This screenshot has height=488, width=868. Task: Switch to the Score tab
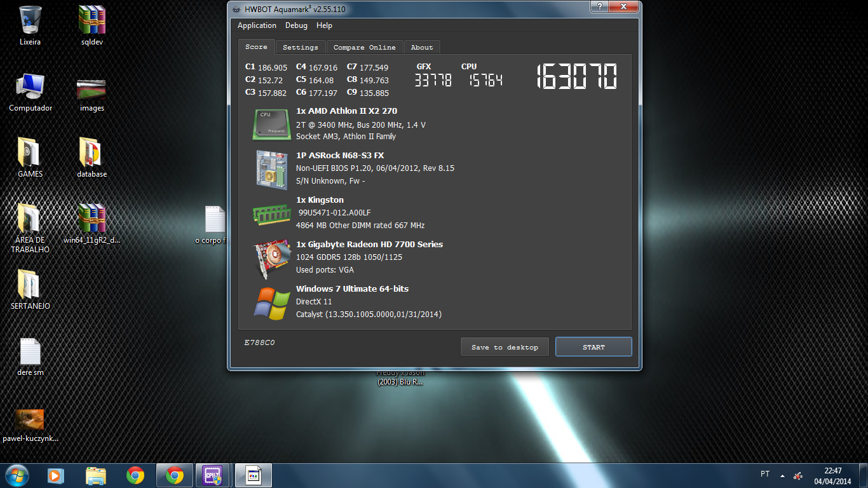(x=257, y=47)
